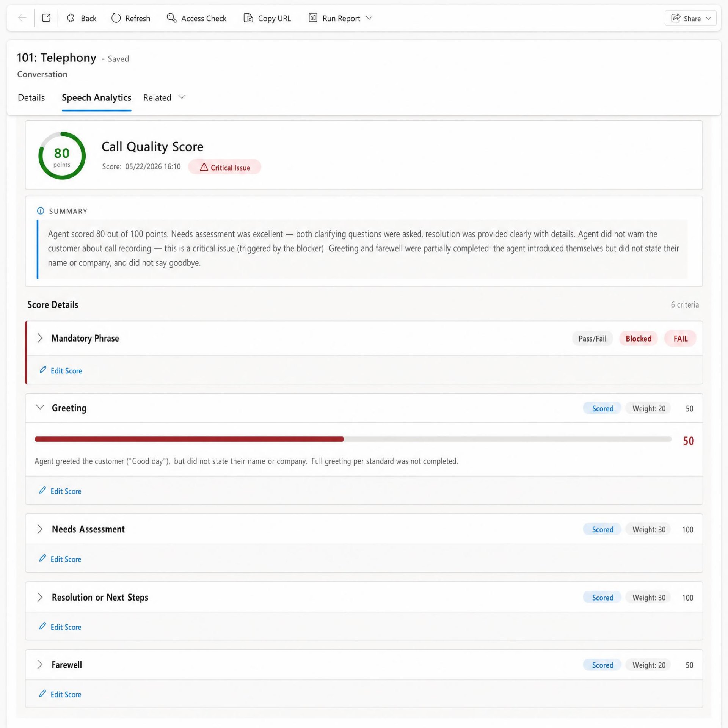The width and height of the screenshot is (728, 728).
Task: Switch to the Details tab
Action: (x=31, y=98)
